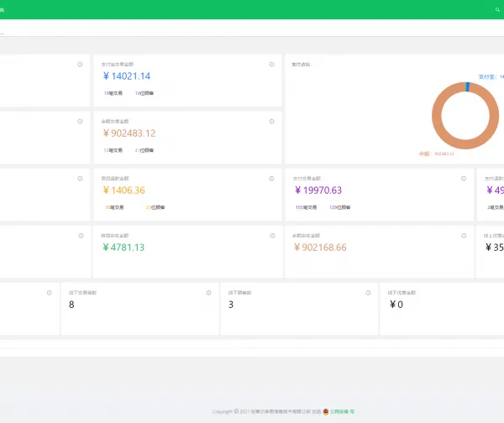Click the label above ¥4781.13

tap(115, 236)
